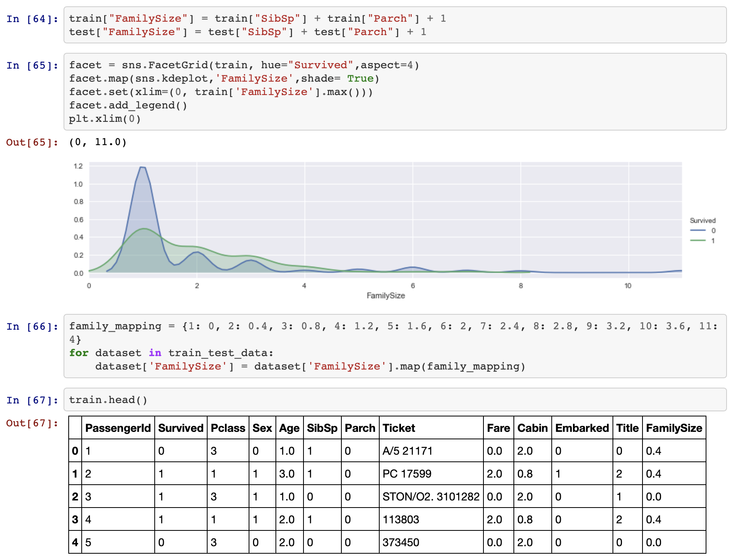The image size is (738, 560).
Task: Click the Survived column header
Action: (181, 428)
